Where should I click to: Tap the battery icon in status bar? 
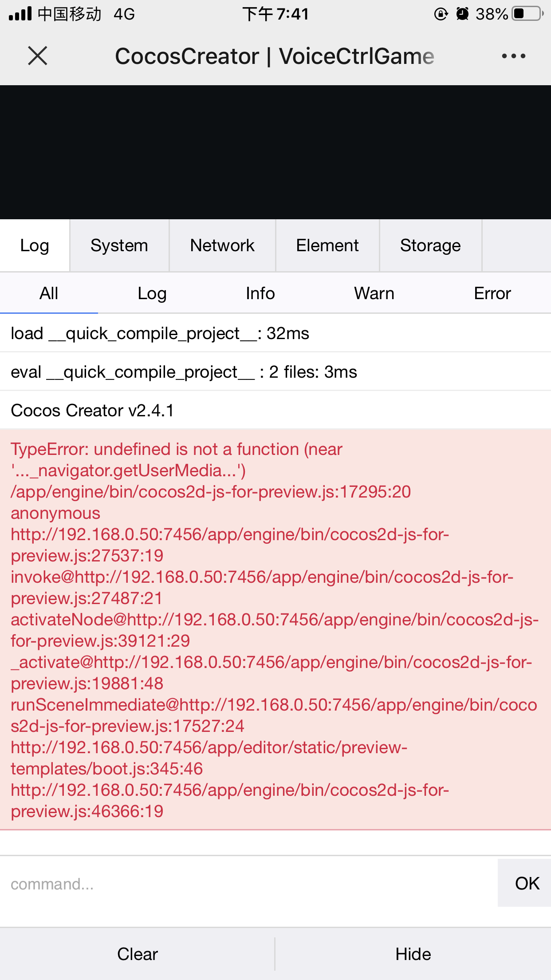[x=527, y=14]
